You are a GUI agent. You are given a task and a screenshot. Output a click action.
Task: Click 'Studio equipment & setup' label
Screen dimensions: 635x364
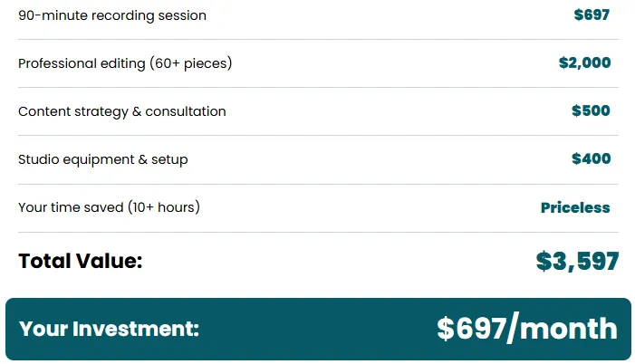coord(103,159)
